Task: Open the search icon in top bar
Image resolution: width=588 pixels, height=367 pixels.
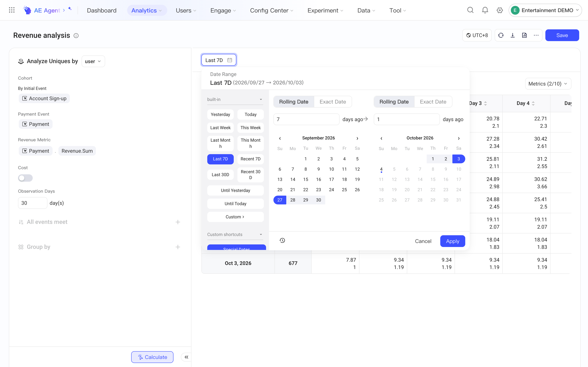Action: pos(470,10)
